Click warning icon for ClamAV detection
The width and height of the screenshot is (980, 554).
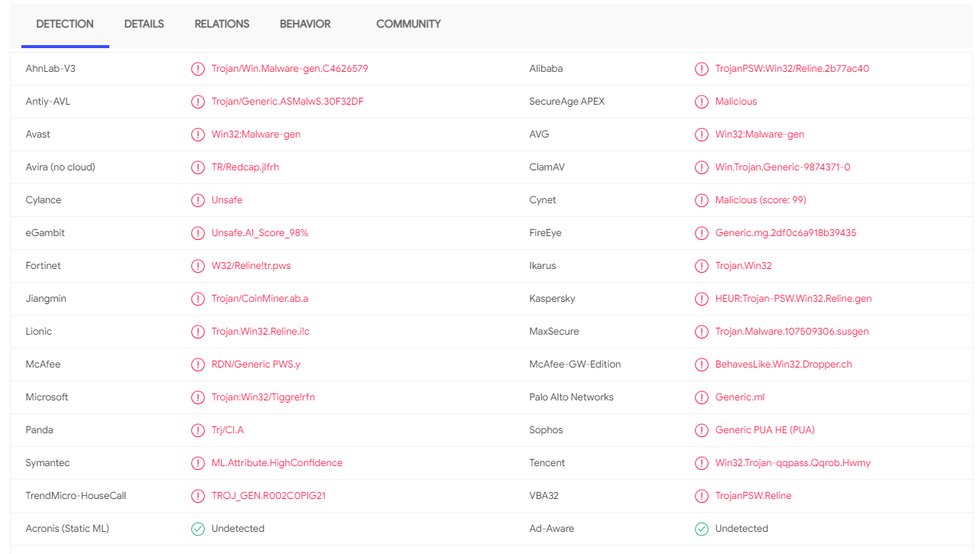coord(702,167)
